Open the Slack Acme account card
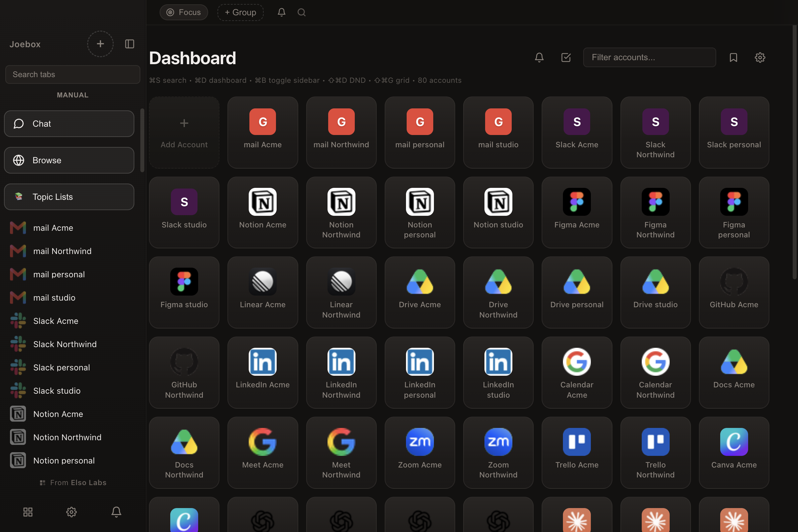 click(577, 132)
